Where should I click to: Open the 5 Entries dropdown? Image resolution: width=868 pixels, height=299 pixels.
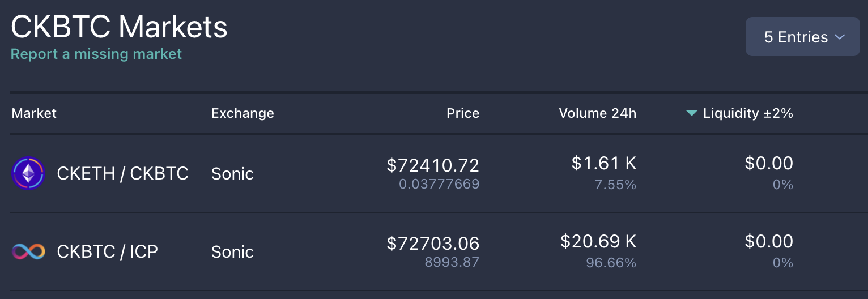(802, 37)
